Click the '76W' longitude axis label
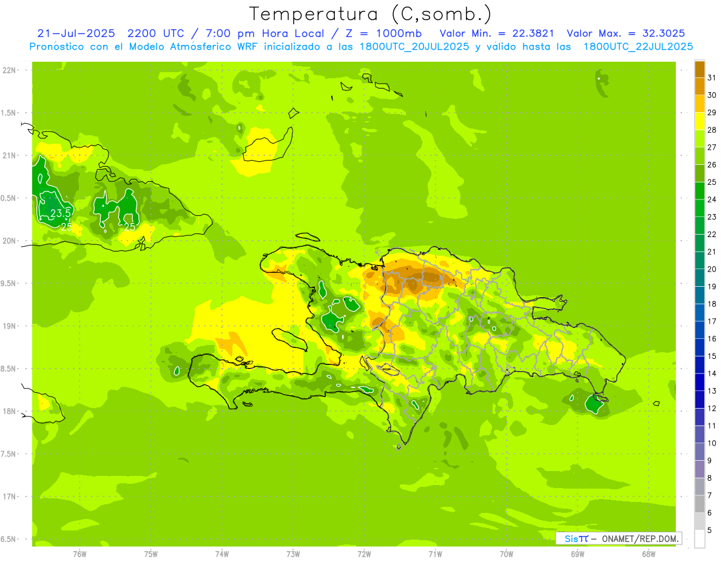The image size is (728, 562). click(x=79, y=554)
